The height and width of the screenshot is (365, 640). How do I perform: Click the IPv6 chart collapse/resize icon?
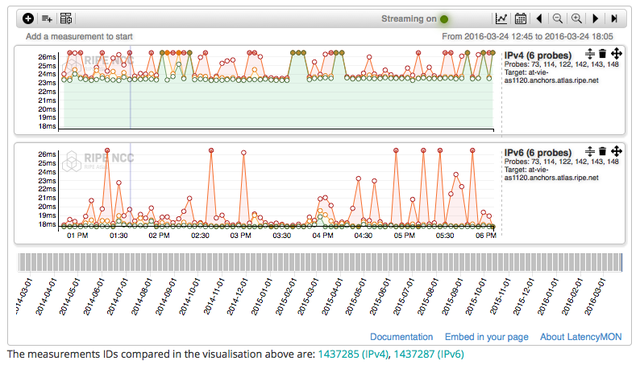click(590, 151)
